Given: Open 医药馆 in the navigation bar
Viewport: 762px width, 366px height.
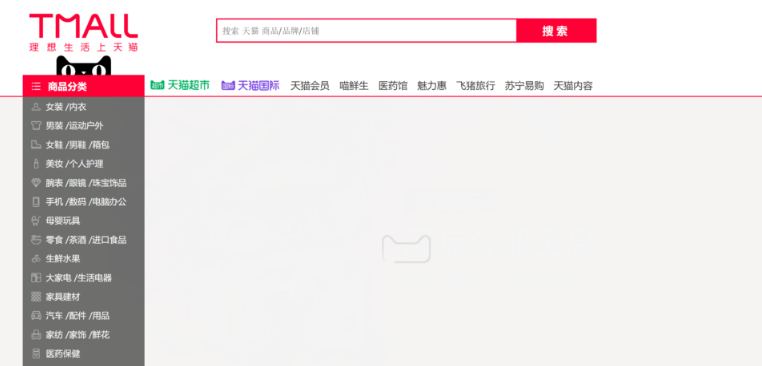Looking at the screenshot, I should coord(393,86).
